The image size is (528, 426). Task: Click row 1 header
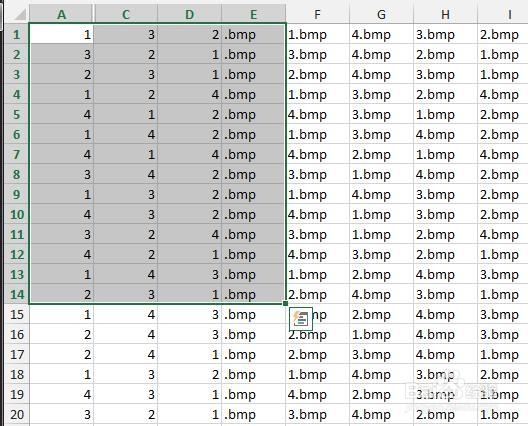[x=17, y=34]
